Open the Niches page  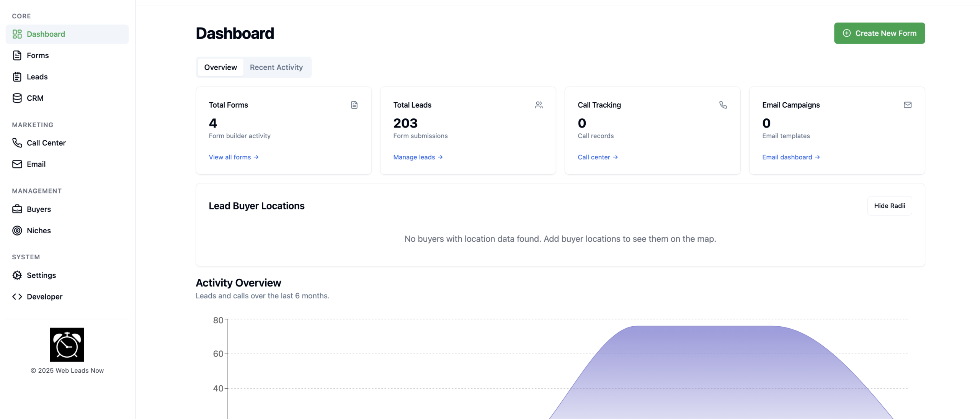coord(67,231)
